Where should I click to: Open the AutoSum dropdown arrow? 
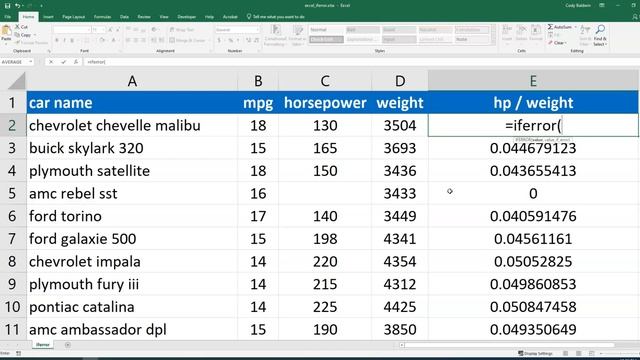coord(576,27)
